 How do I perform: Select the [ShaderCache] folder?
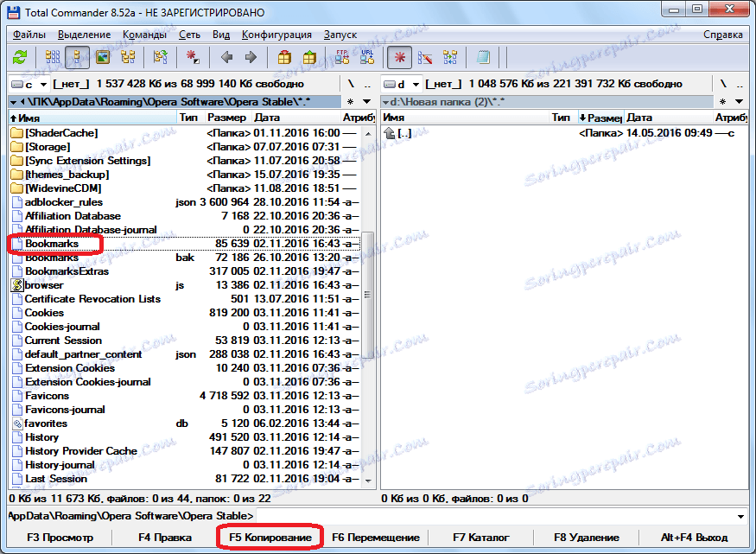(x=183, y=133)
